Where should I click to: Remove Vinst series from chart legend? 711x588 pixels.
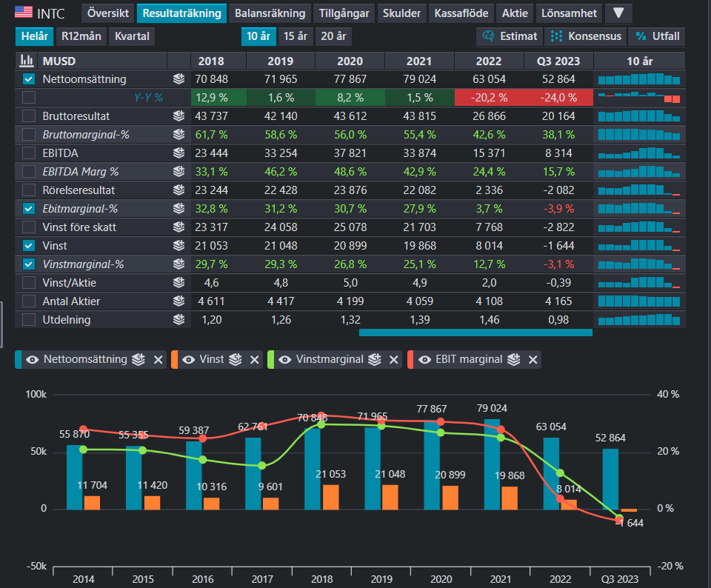254,360
